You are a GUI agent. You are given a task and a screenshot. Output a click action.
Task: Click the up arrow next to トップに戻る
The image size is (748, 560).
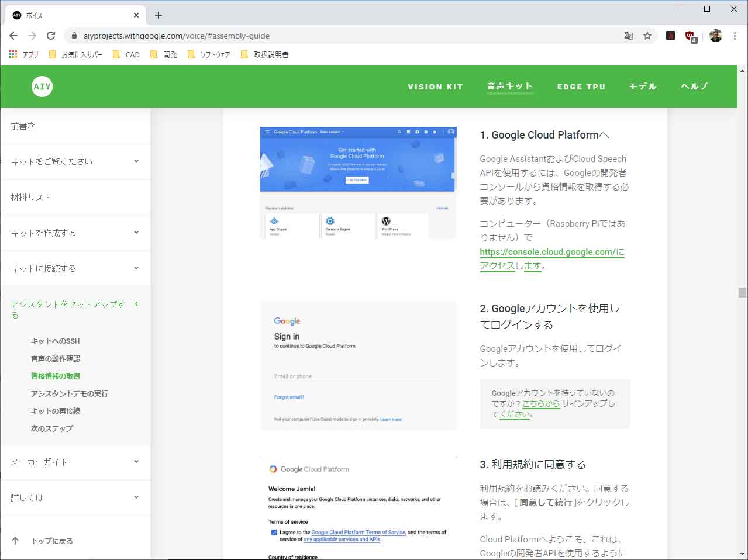(x=15, y=541)
